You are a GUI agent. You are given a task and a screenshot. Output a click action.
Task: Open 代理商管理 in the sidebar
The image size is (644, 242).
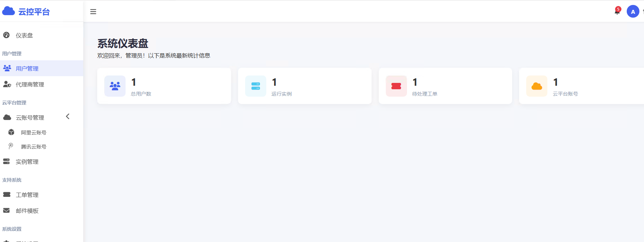click(x=30, y=84)
